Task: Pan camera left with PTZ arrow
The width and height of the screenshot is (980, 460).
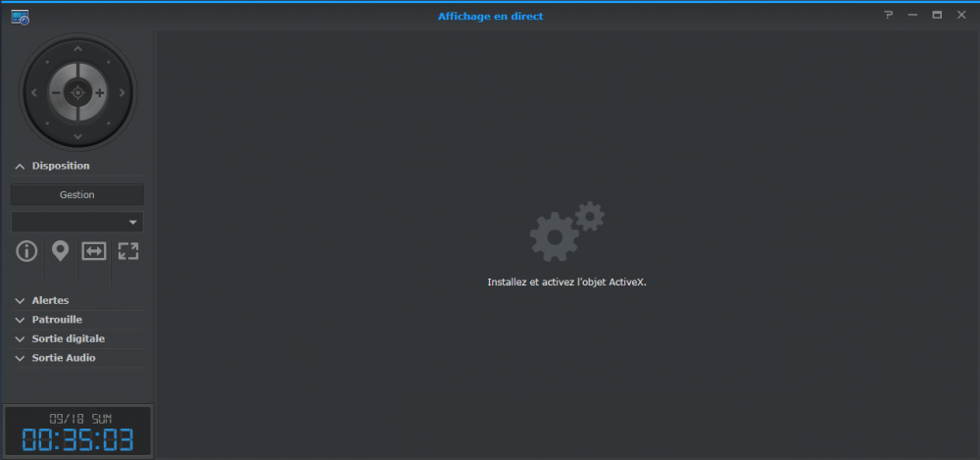Action: pos(33,92)
